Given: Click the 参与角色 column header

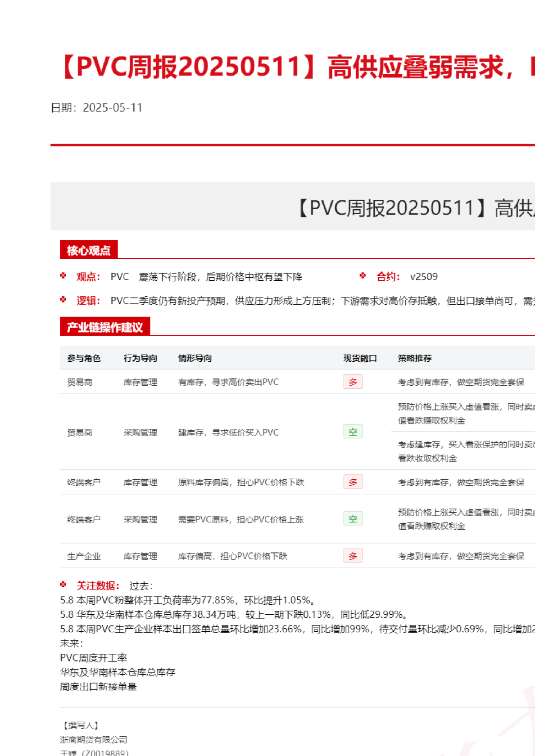Looking at the screenshot, I should coord(84,358).
